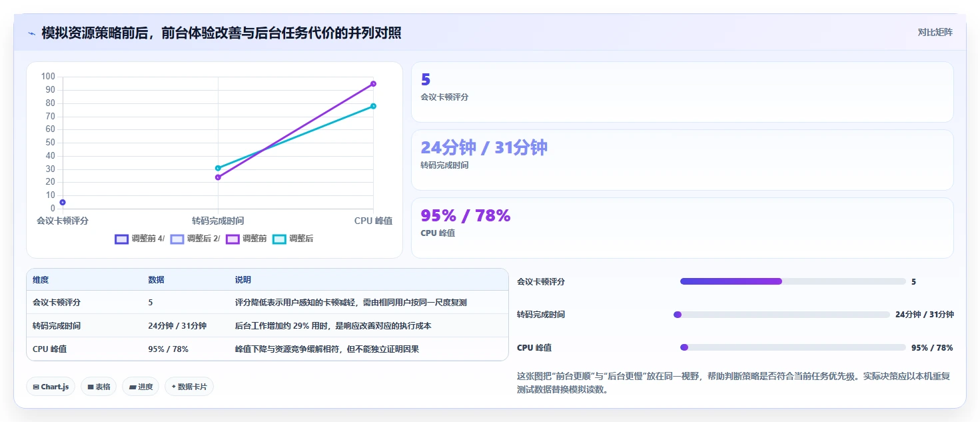
Task: Click the chart x-axis label CPU 峰值
Action: coord(373,221)
